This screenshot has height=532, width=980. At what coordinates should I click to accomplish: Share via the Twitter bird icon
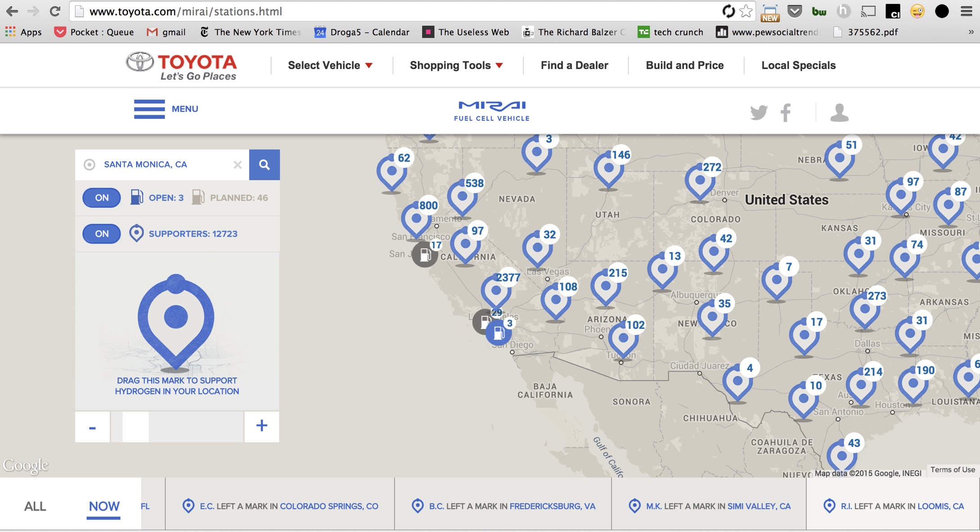[x=759, y=112]
